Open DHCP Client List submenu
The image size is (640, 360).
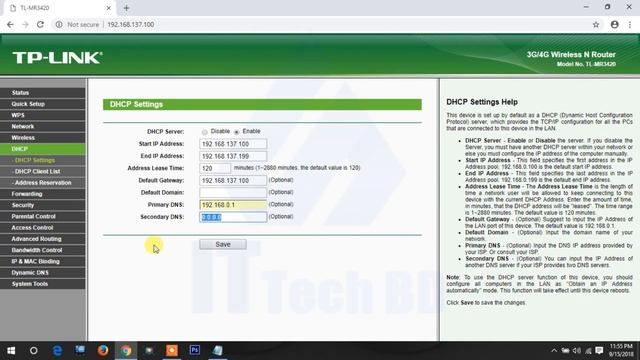43,171
